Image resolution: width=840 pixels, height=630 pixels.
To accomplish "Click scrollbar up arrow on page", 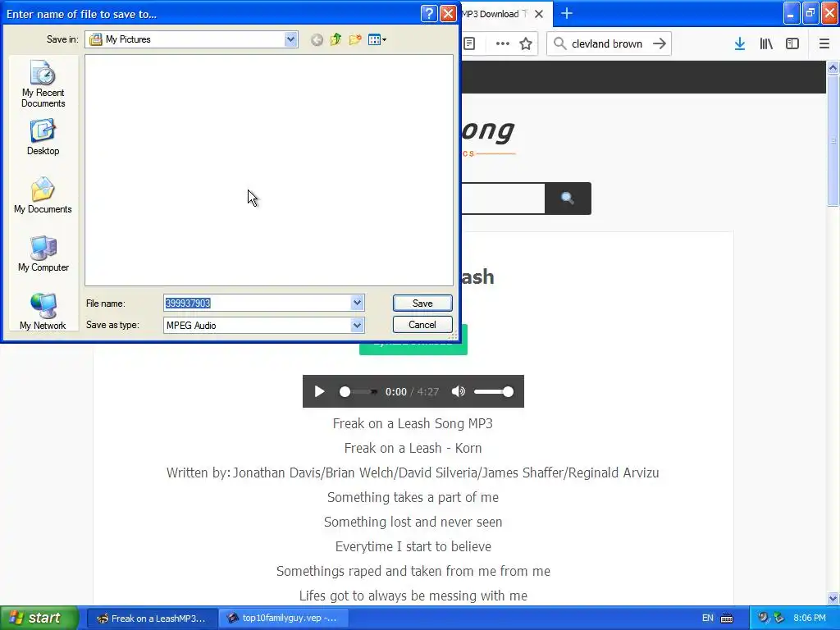I will point(833,67).
